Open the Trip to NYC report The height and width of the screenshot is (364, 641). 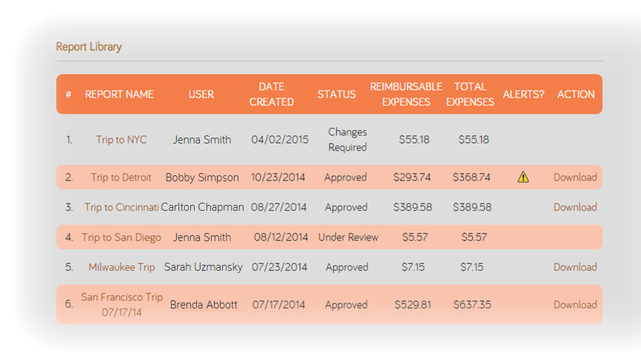[121, 140]
